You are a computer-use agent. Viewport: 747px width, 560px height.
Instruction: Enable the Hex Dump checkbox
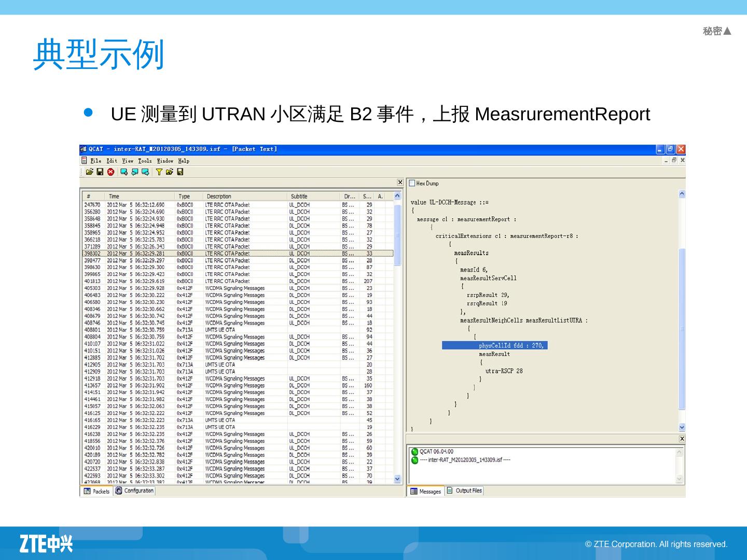click(x=412, y=183)
